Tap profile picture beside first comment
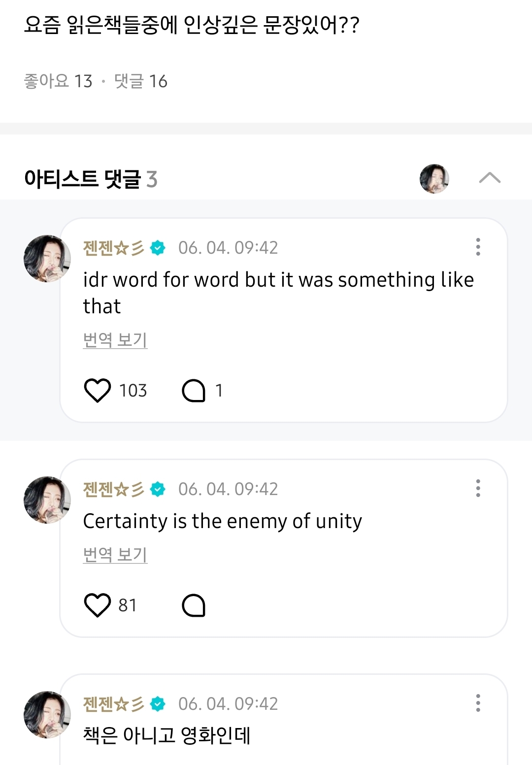 click(x=47, y=259)
